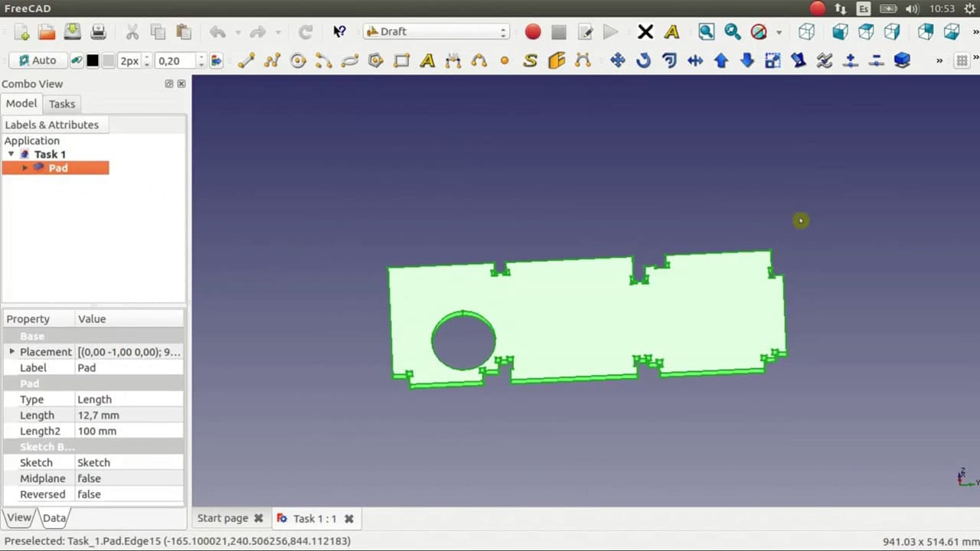Expand the Placement property row

point(11,351)
